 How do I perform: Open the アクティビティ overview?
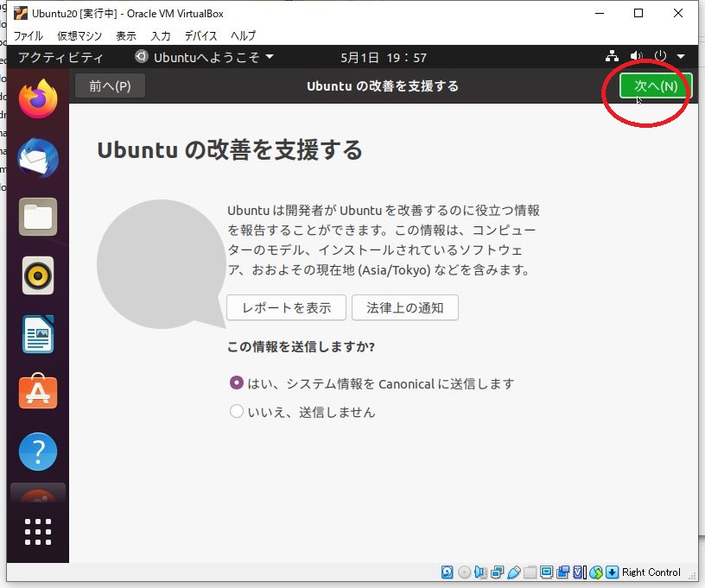click(60, 57)
